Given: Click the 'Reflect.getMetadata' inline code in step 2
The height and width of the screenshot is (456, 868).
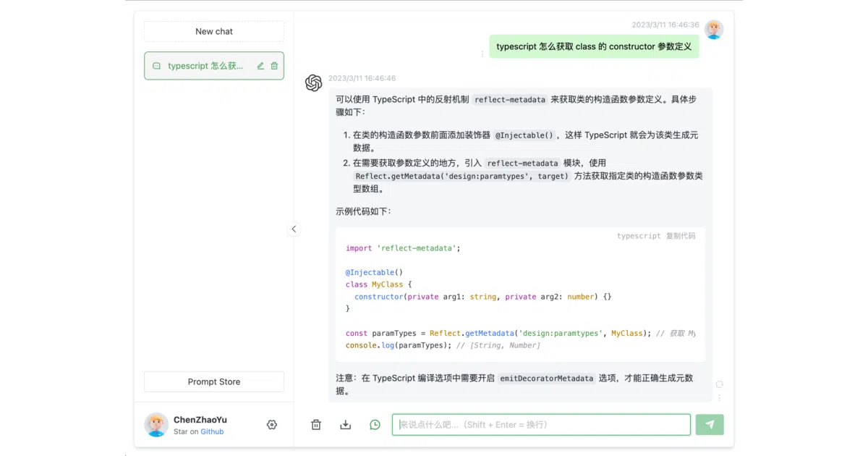Looking at the screenshot, I should click(462, 176).
